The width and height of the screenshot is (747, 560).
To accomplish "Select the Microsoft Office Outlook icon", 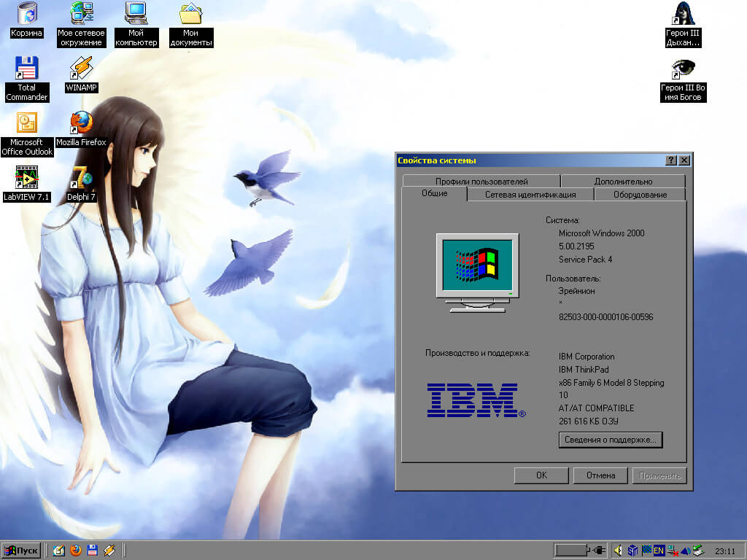I will pos(26,123).
